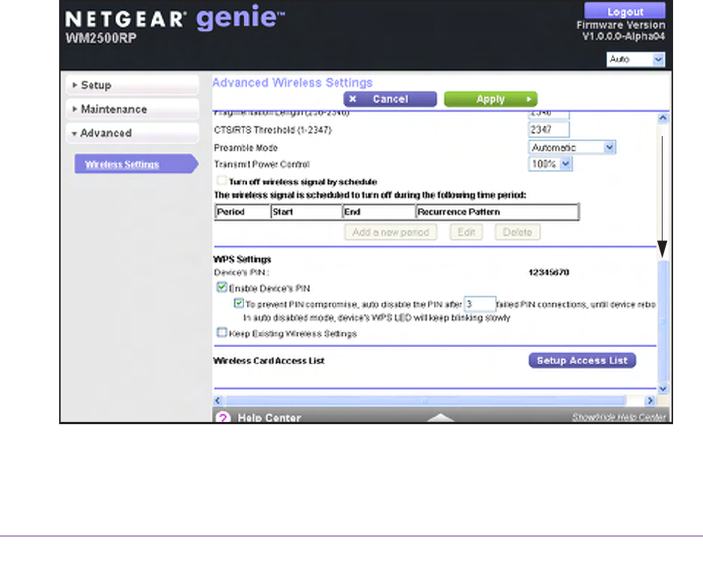Click the Advanced Wireless Settings title
The image size is (703, 588).
coord(292,83)
